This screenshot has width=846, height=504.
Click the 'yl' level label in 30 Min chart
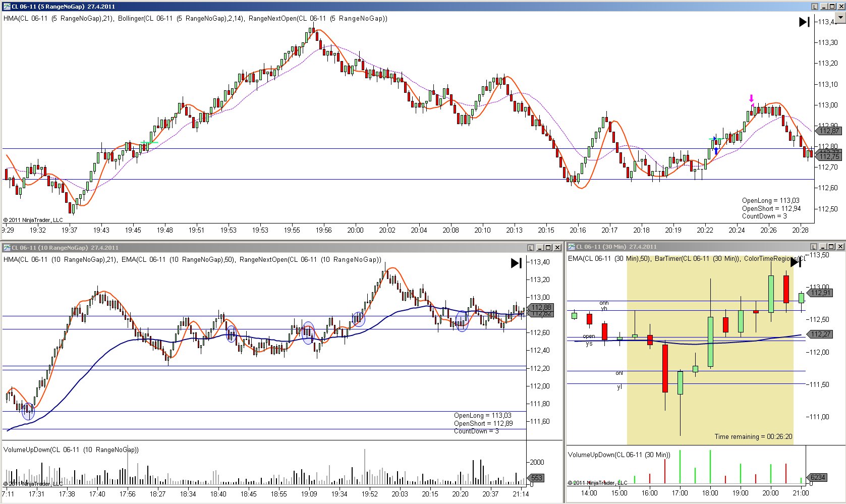coord(619,387)
